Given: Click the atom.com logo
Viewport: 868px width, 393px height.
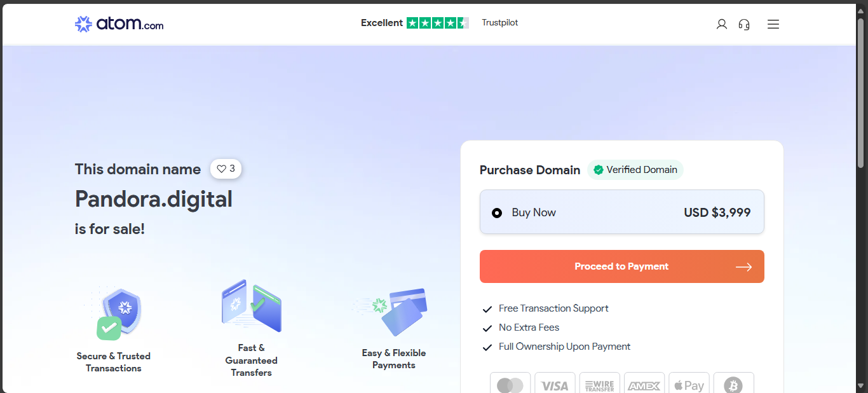Looking at the screenshot, I should point(119,24).
